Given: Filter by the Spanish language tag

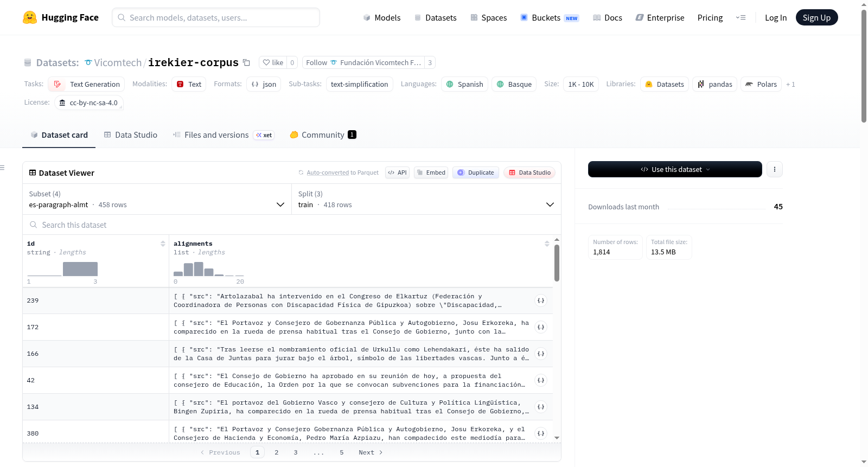Looking at the screenshot, I should [x=465, y=84].
